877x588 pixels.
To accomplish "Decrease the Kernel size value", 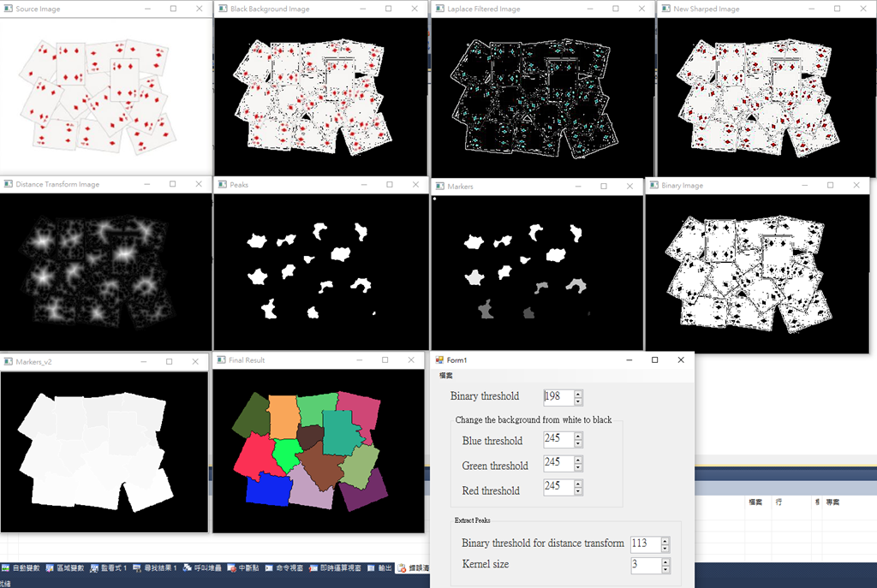I will click(x=665, y=569).
